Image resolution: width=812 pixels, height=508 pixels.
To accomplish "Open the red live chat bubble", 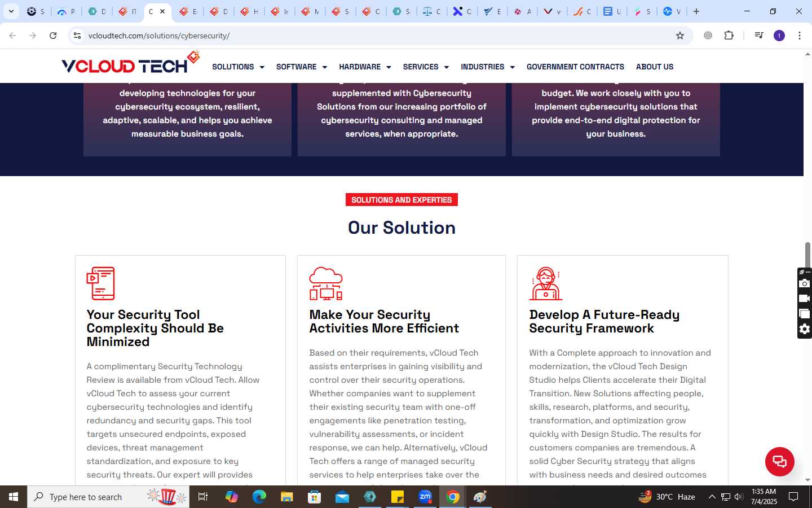I will pyautogui.click(x=779, y=461).
